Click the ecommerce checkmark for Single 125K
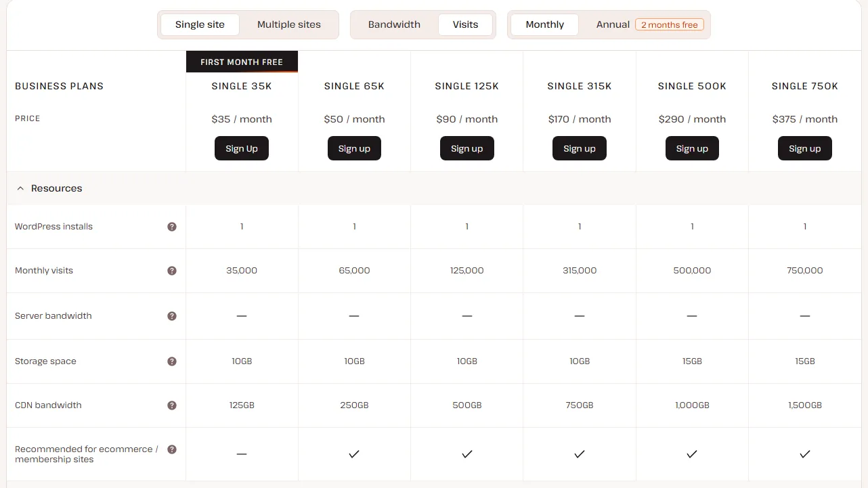Image resolution: width=868 pixels, height=488 pixels. (466, 454)
